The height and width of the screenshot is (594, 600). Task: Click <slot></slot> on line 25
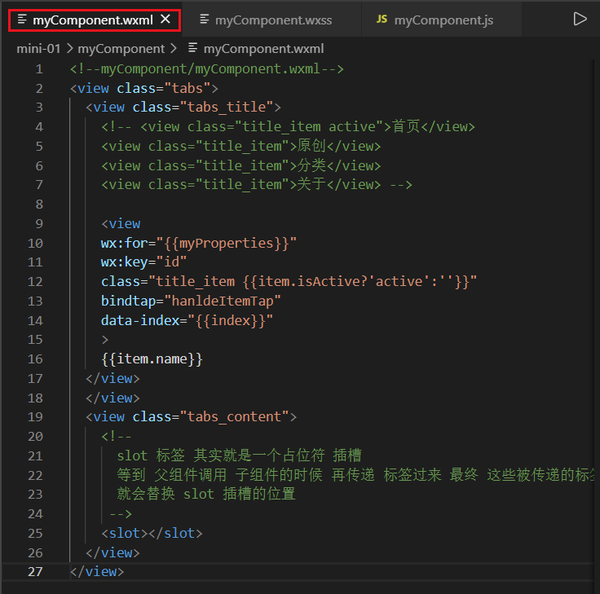point(152,533)
